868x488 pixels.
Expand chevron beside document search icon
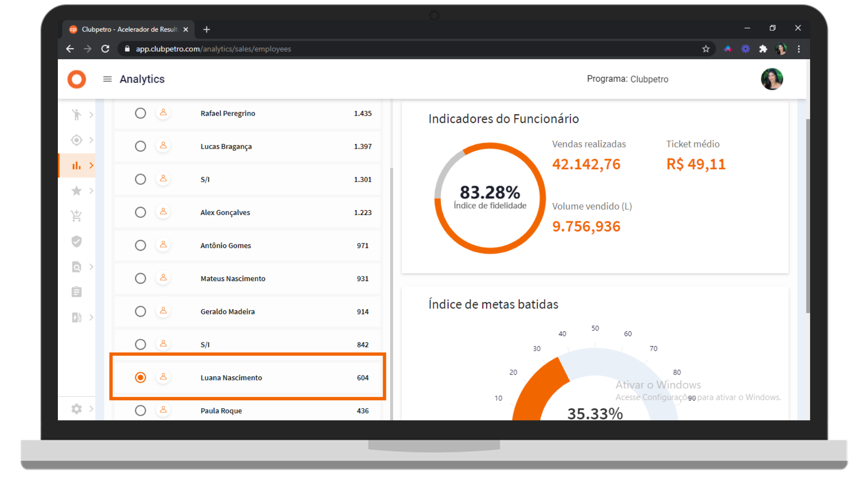point(91,267)
